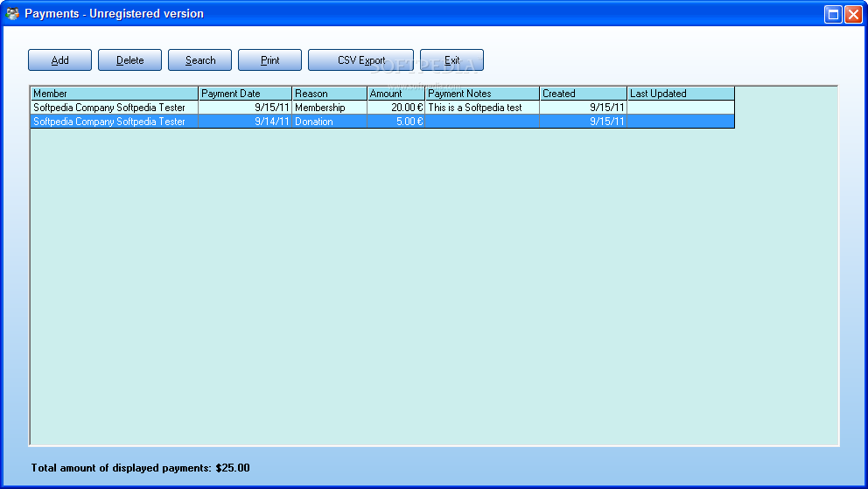868x489 pixels.
Task: Click the Donation reason cell
Action: [329, 121]
